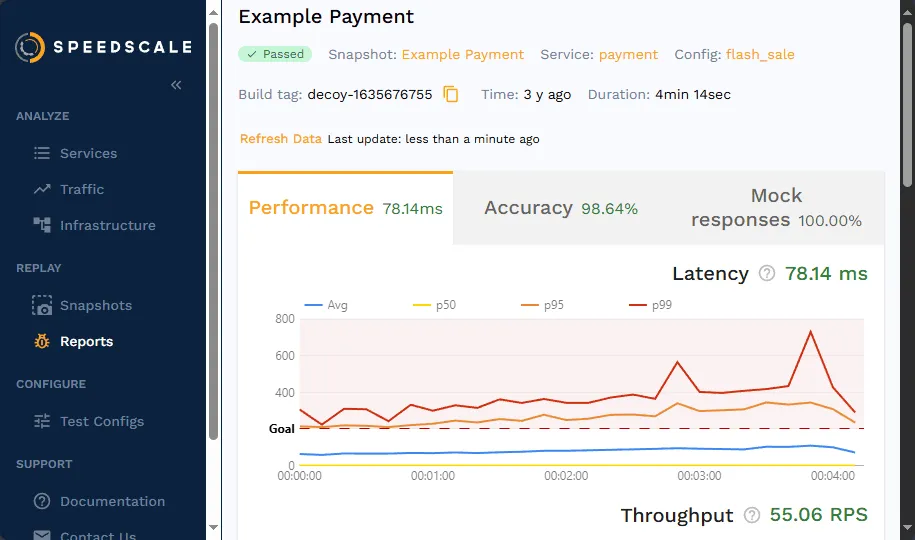This screenshot has height=540, width=915.
Task: Click the 55.06 RPS throughput value
Action: [818, 515]
